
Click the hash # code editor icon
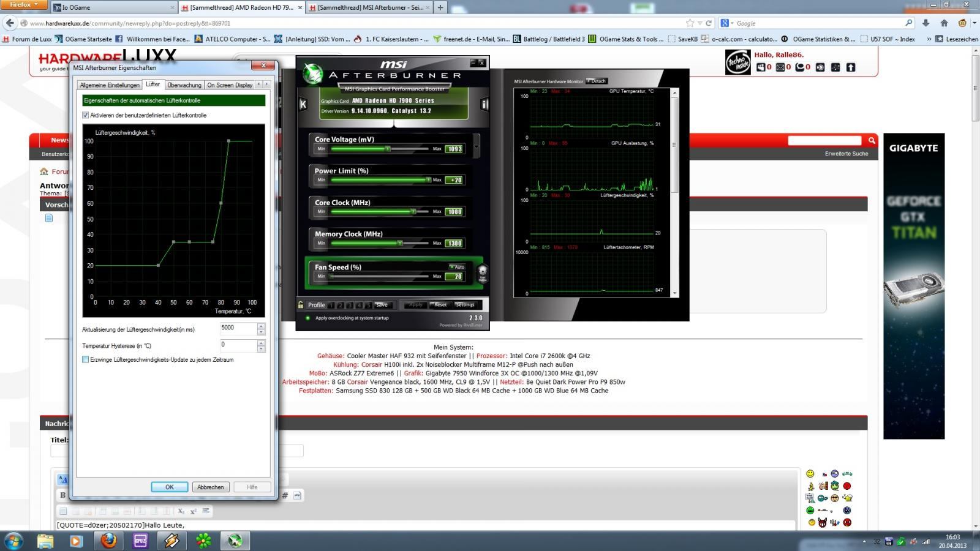pyautogui.click(x=285, y=495)
